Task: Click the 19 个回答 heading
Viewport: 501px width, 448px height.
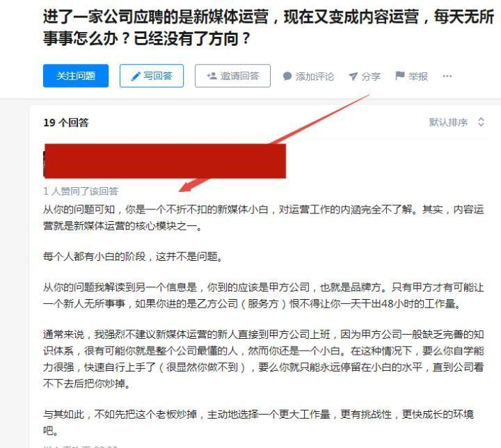Action: click(66, 122)
